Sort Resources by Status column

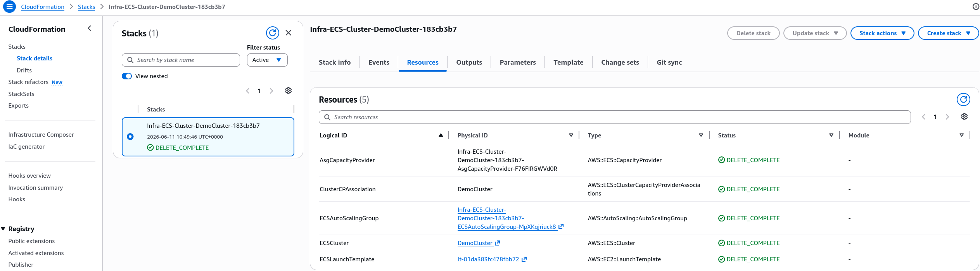(x=831, y=135)
